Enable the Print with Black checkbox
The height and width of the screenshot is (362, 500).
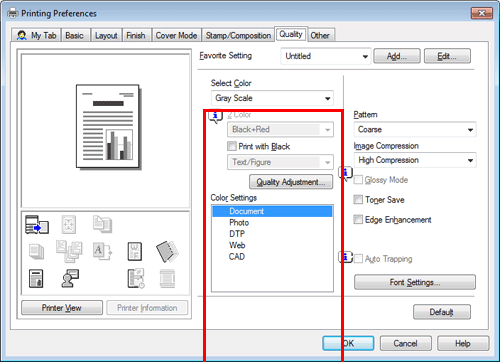click(x=232, y=146)
